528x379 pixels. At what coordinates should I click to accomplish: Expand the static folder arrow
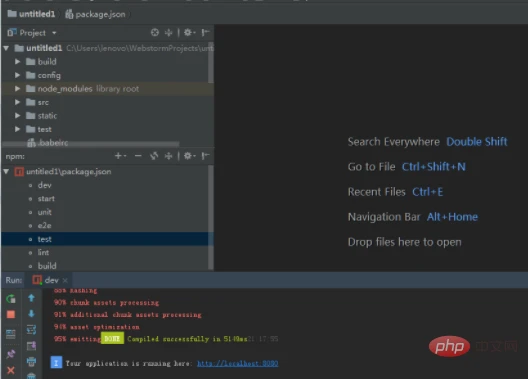coord(18,115)
